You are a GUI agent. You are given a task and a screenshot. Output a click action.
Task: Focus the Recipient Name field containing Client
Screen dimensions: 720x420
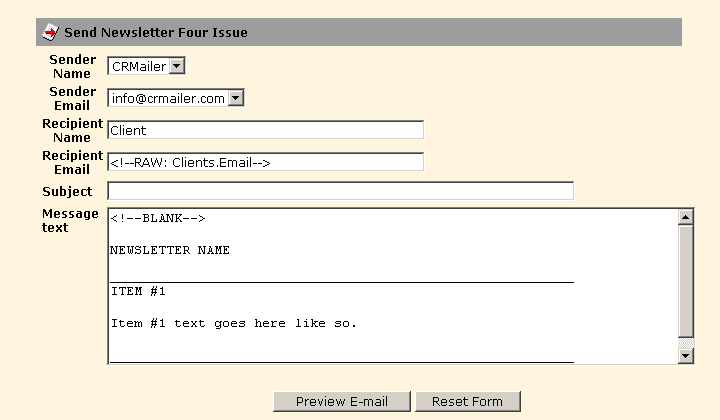tap(265, 130)
